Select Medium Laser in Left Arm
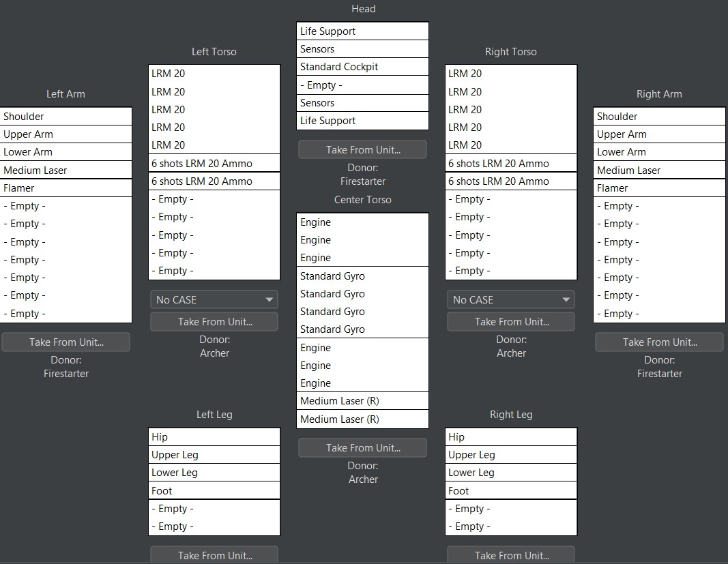Image resolution: width=728 pixels, height=564 pixels. coord(66,170)
